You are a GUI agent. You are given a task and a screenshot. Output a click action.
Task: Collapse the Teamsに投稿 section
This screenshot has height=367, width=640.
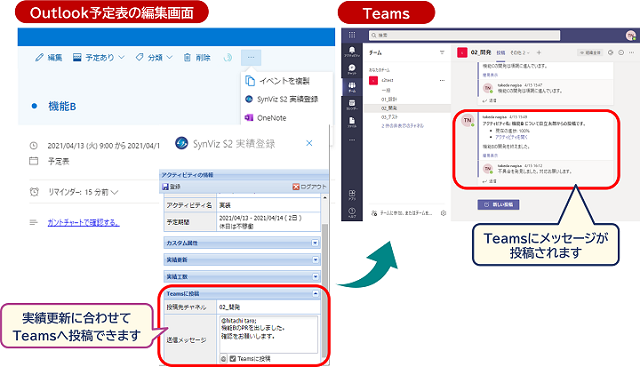[315, 294]
